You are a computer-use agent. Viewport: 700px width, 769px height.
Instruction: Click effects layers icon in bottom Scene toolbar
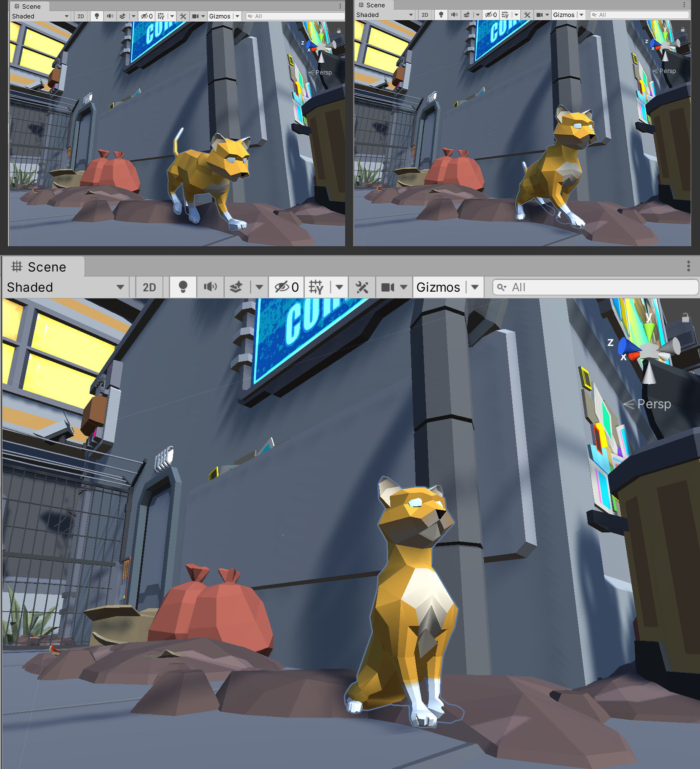pos(236,287)
